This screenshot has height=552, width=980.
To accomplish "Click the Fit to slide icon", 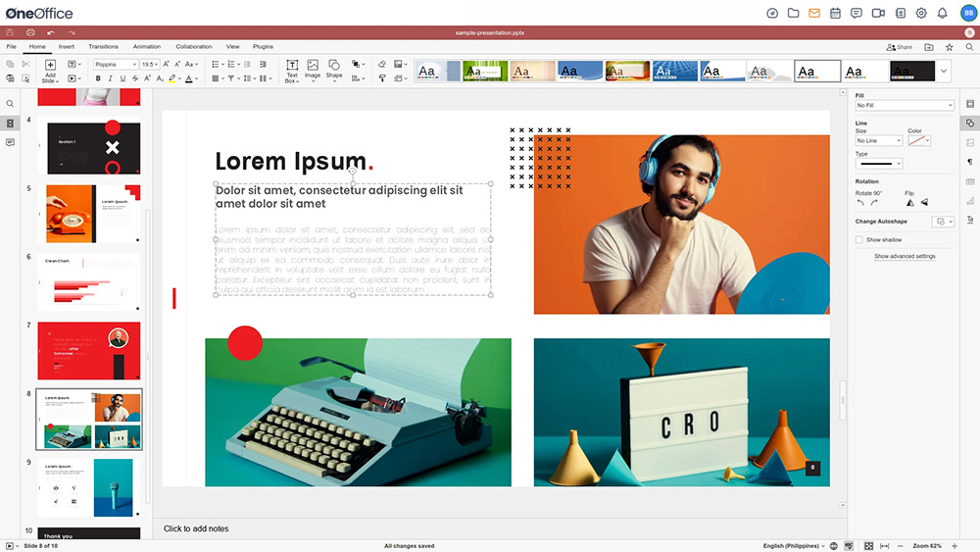I will pos(867,545).
